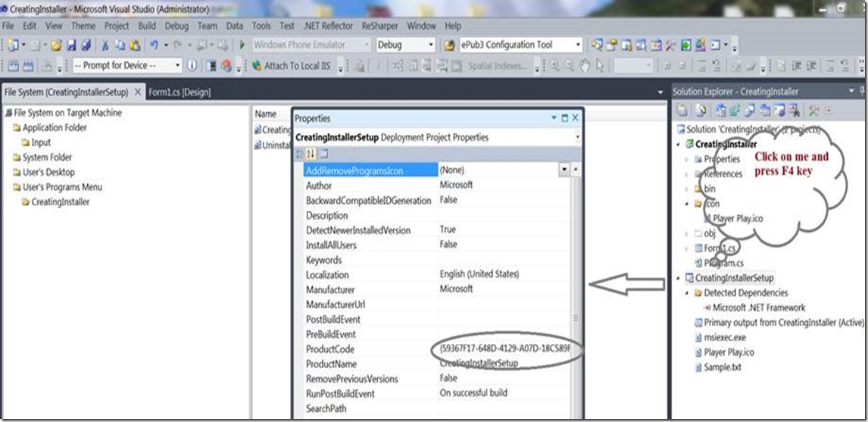Open the ReSharper menu
Image resolution: width=868 pixels, height=422 pixels.
pos(379,26)
